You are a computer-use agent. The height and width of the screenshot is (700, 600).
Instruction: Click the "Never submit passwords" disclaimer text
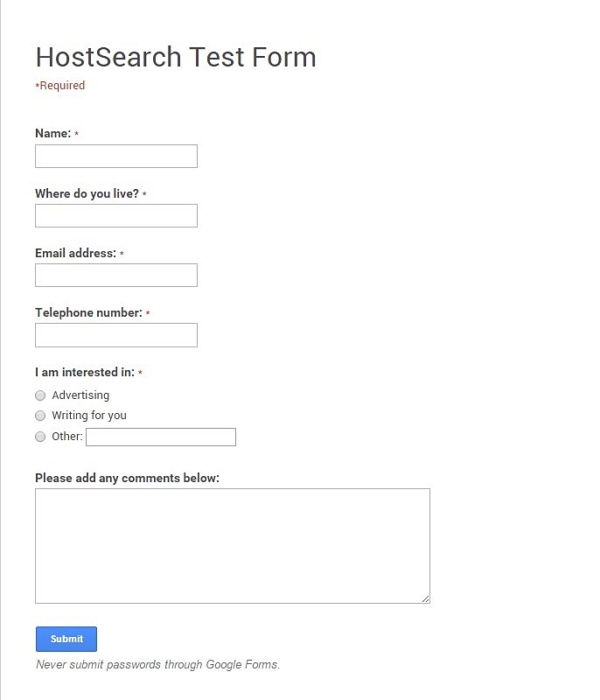[157, 664]
